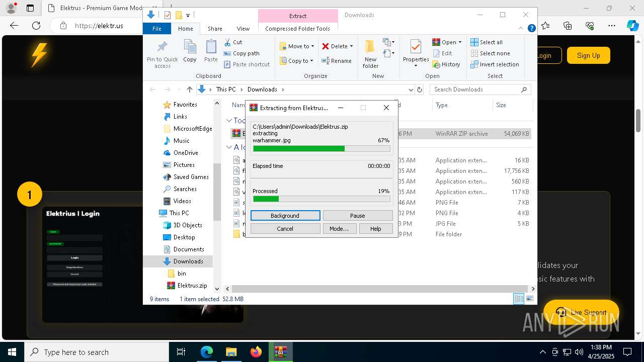644x362 pixels.
Task: Click the Refresh button in address bar
Action: (420, 89)
